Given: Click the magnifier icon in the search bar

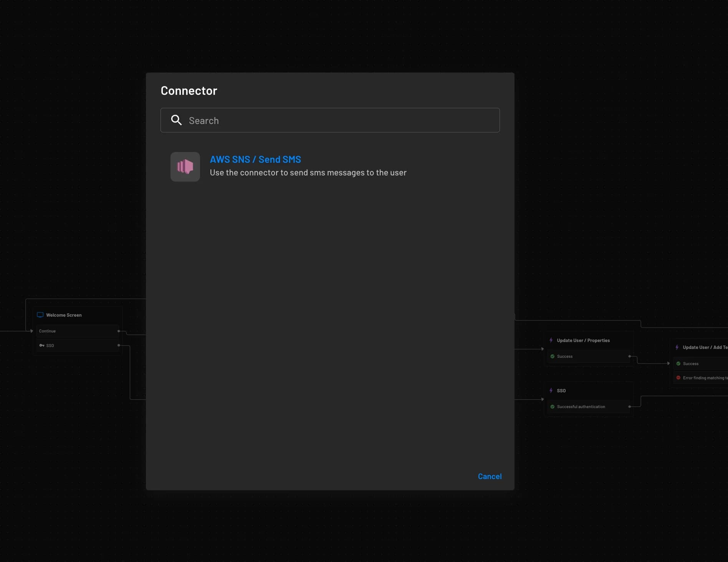Looking at the screenshot, I should pyautogui.click(x=177, y=120).
